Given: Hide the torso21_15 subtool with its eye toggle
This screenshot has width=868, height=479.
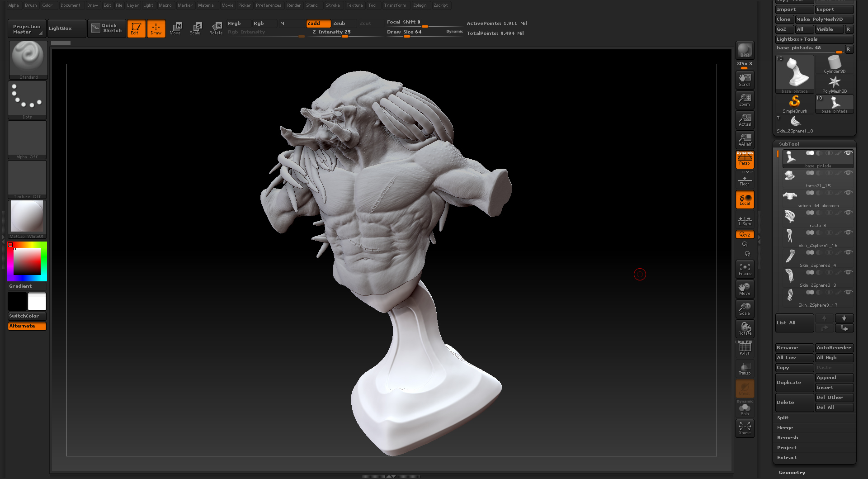Looking at the screenshot, I should tap(849, 172).
